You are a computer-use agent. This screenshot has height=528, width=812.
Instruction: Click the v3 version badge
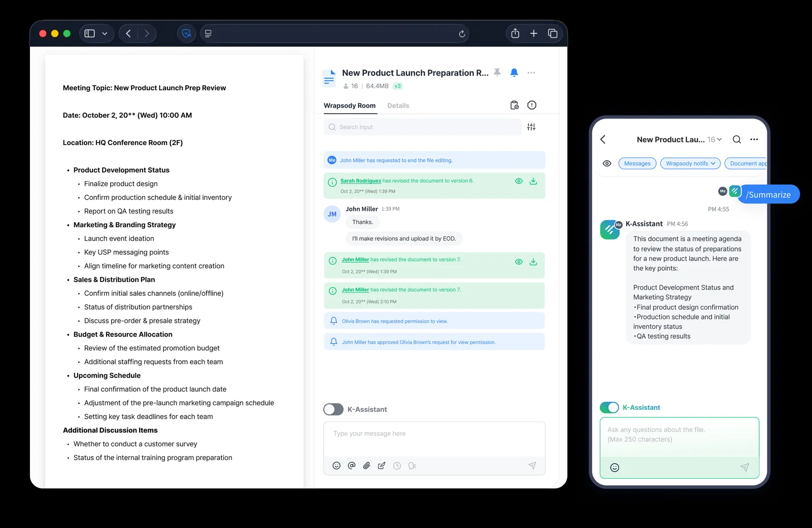click(398, 86)
